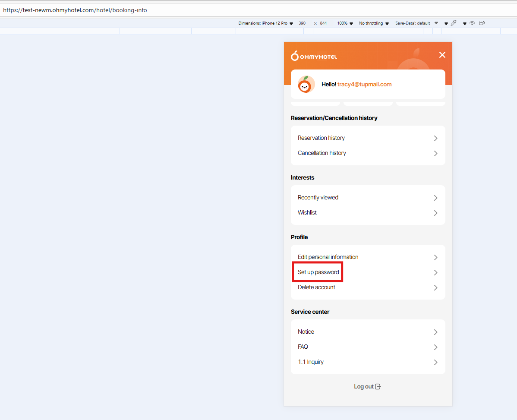Open the Dimensions device dropdown

[x=265, y=23]
